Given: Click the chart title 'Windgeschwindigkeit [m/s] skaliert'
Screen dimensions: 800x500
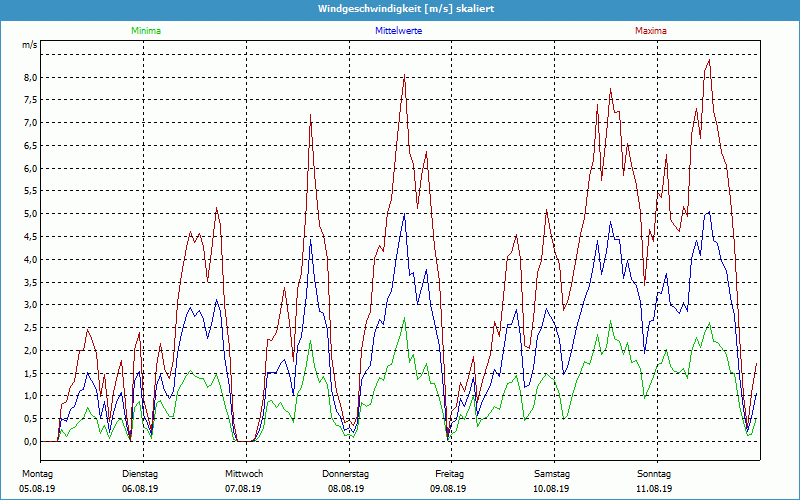Looking at the screenshot, I should [406, 9].
